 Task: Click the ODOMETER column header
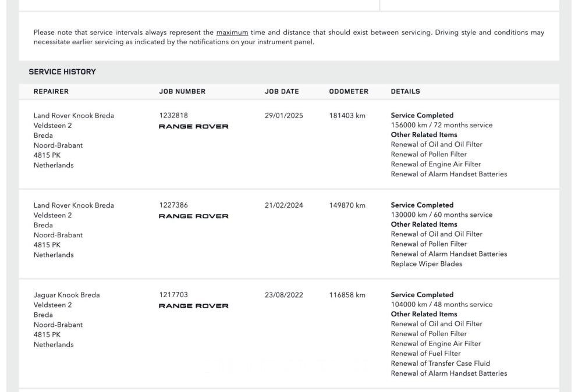tap(349, 92)
